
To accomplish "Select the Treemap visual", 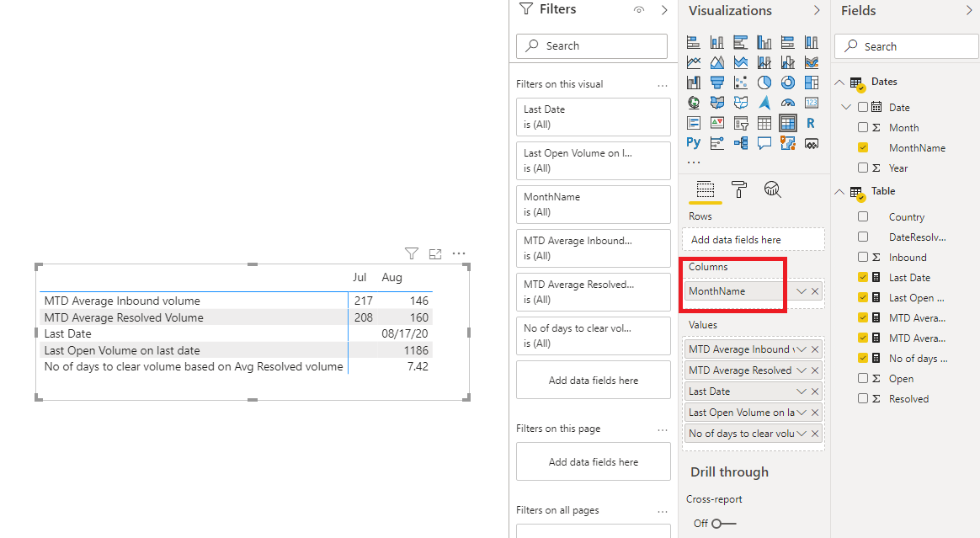I will click(x=812, y=83).
